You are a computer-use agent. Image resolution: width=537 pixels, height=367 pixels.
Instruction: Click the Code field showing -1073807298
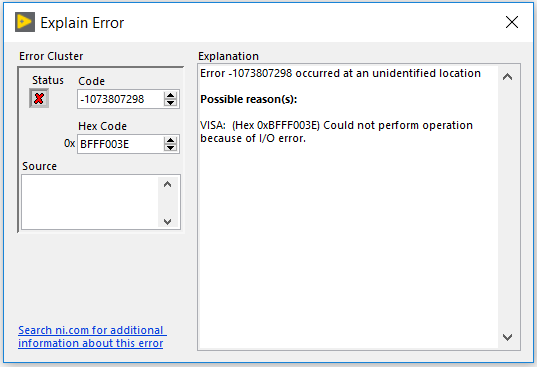coord(121,99)
